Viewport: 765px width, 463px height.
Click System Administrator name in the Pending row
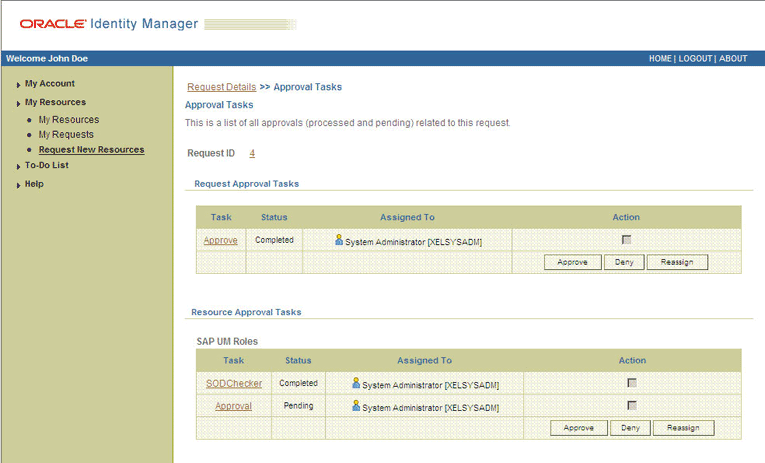[x=430, y=408]
